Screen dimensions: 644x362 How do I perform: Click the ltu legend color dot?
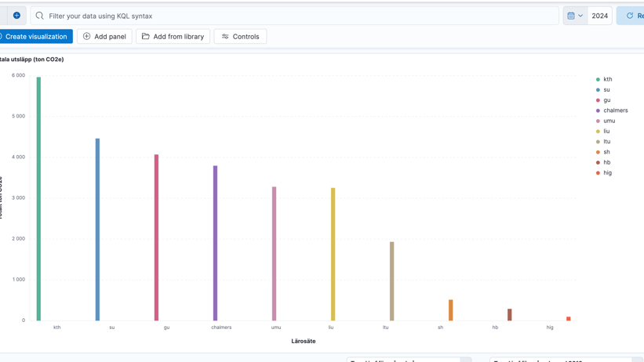pyautogui.click(x=598, y=142)
